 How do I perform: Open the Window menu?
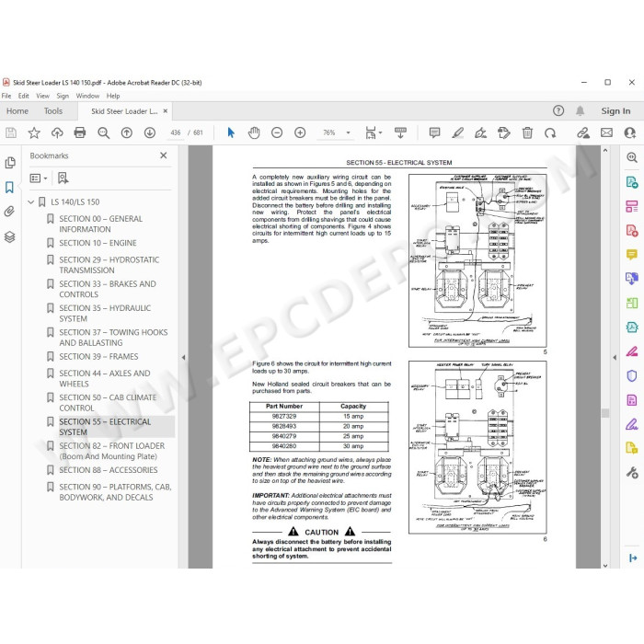click(x=87, y=96)
